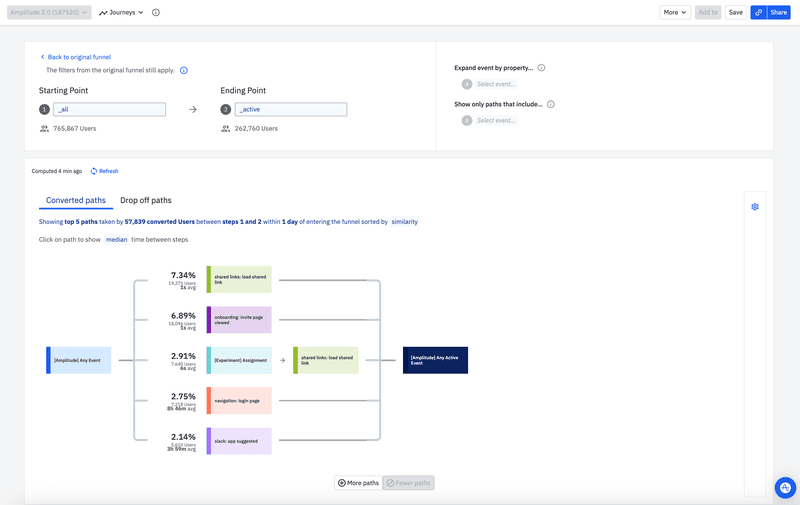
Task: Select the Converted paths tab
Action: click(x=76, y=200)
